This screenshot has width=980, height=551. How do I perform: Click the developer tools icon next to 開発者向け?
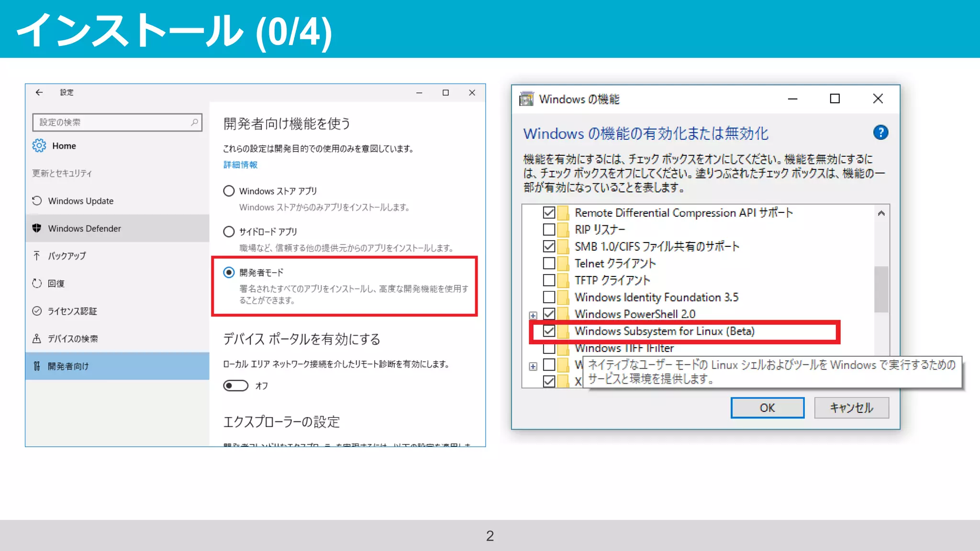(x=37, y=366)
